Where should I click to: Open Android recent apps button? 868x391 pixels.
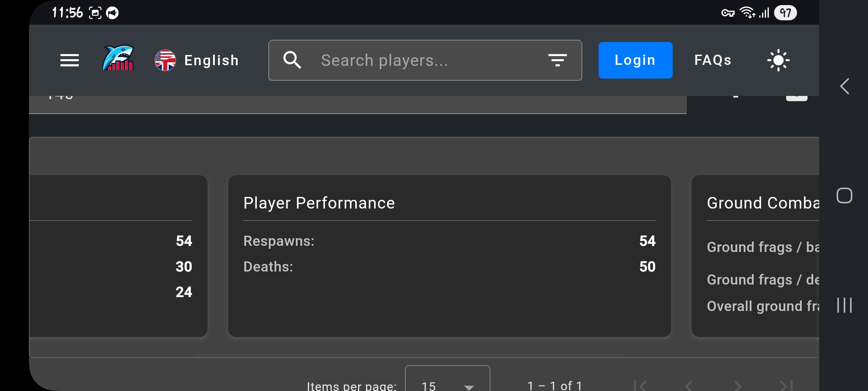844,305
